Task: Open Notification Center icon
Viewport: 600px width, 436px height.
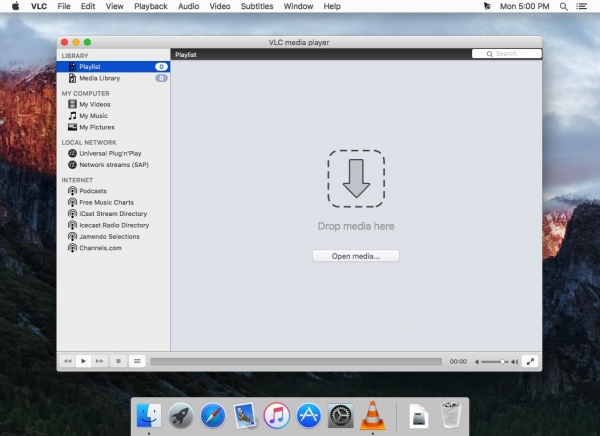Action: [582, 6]
